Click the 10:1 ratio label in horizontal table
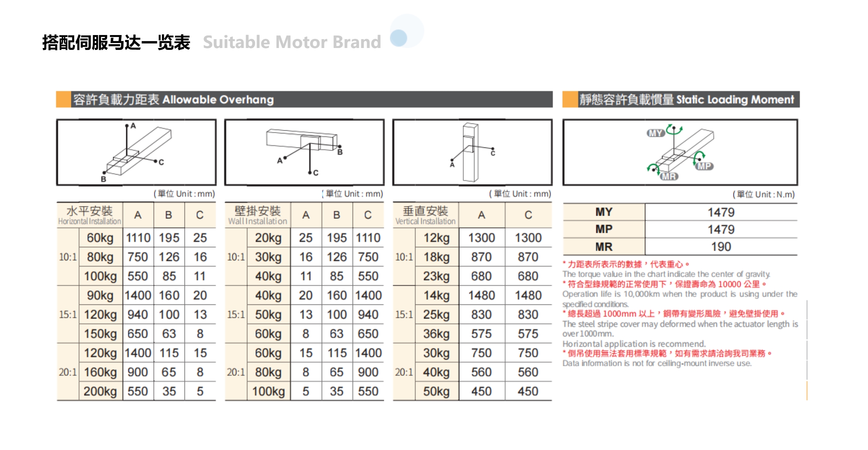868x450 pixels. [x=68, y=257]
